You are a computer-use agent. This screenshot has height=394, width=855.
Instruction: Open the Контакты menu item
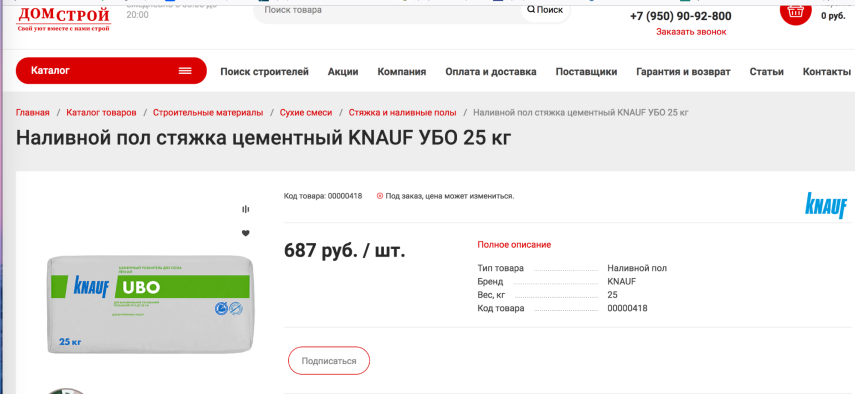(x=827, y=71)
